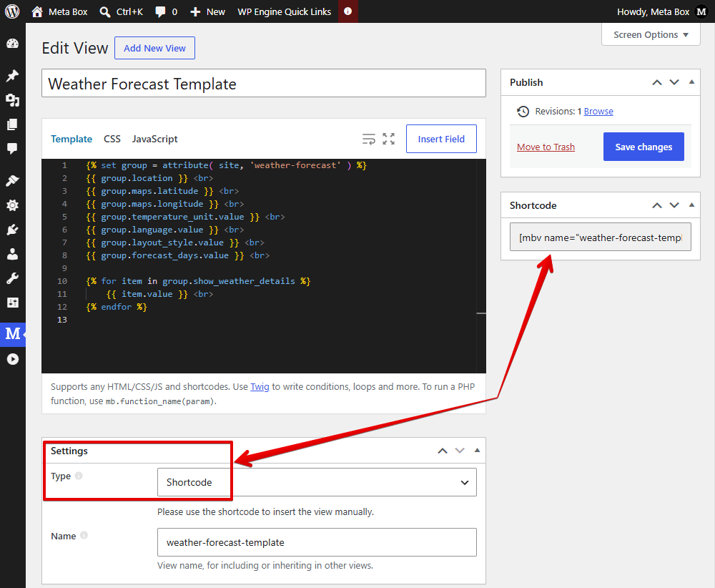Open Meta Box M menu in sidebar
This screenshot has height=588, width=715.
12,334
